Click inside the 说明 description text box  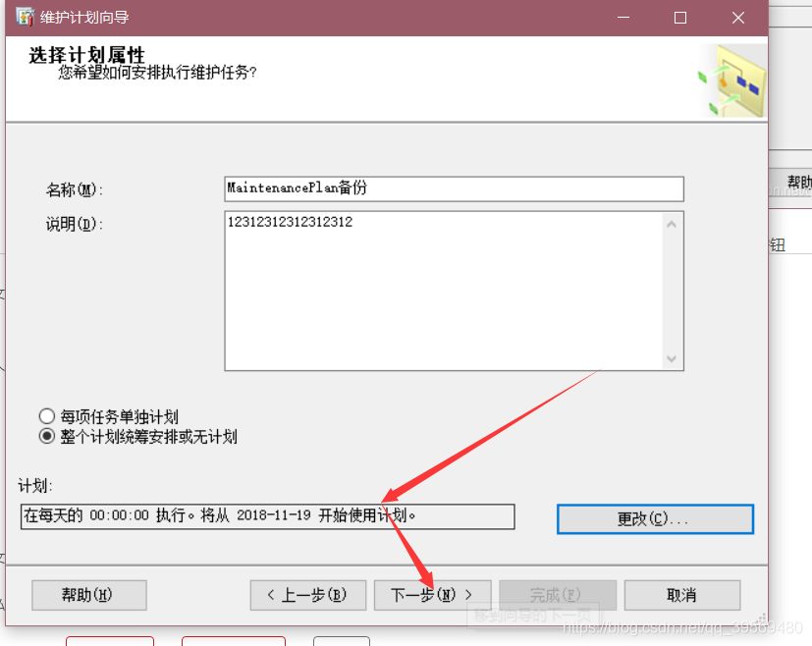(x=442, y=285)
